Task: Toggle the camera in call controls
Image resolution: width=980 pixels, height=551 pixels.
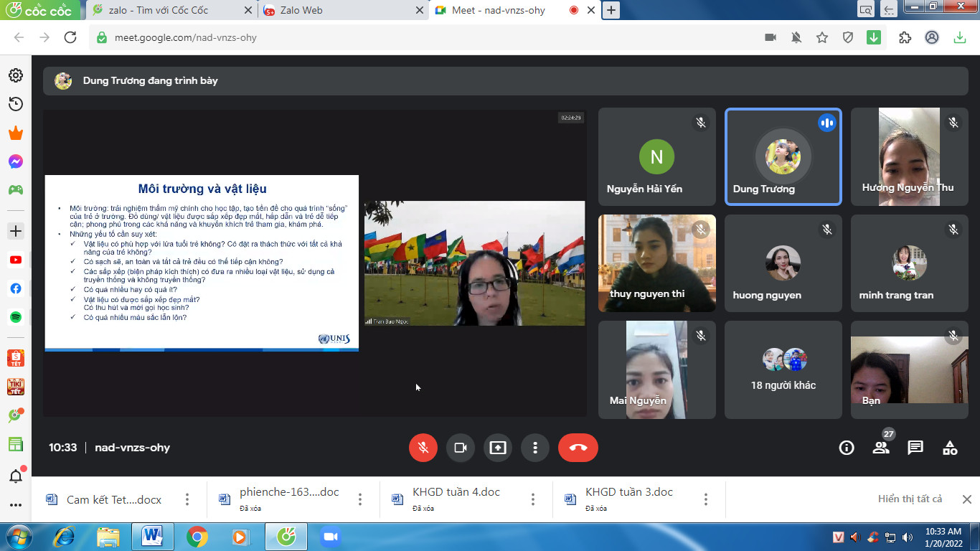Action: click(x=461, y=448)
